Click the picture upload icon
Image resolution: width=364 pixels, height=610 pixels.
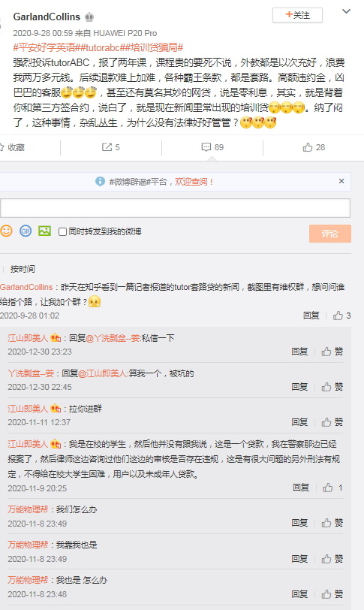45,231
